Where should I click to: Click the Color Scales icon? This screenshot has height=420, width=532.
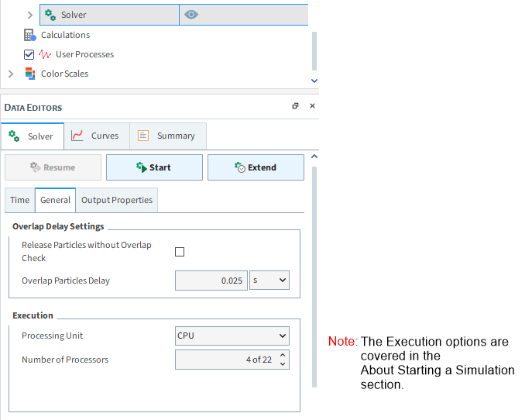tap(30, 74)
